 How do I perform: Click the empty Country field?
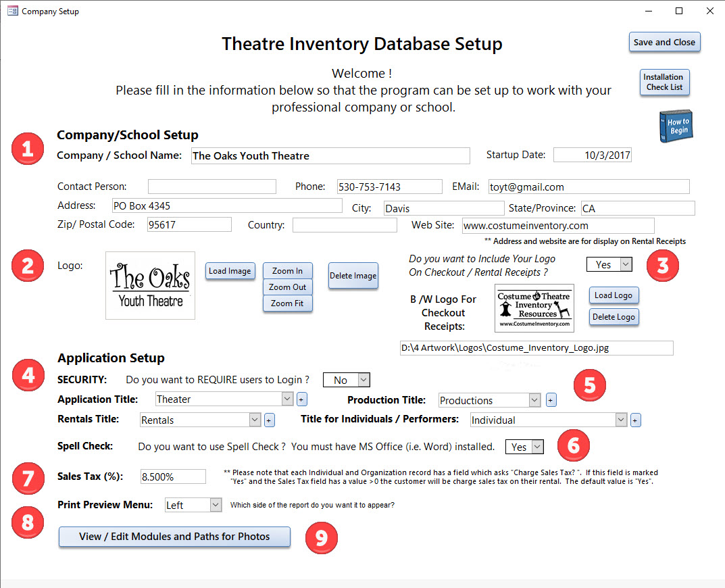[x=345, y=225]
